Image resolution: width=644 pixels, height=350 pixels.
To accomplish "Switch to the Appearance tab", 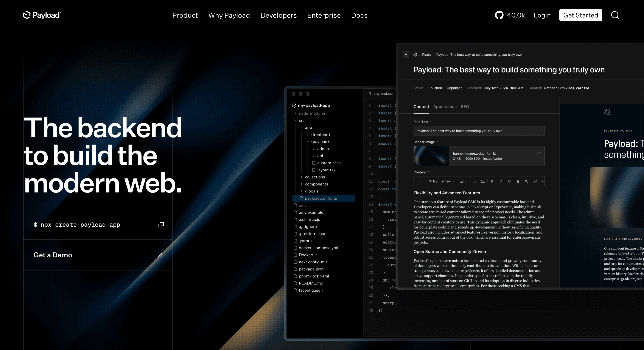I will pos(445,107).
